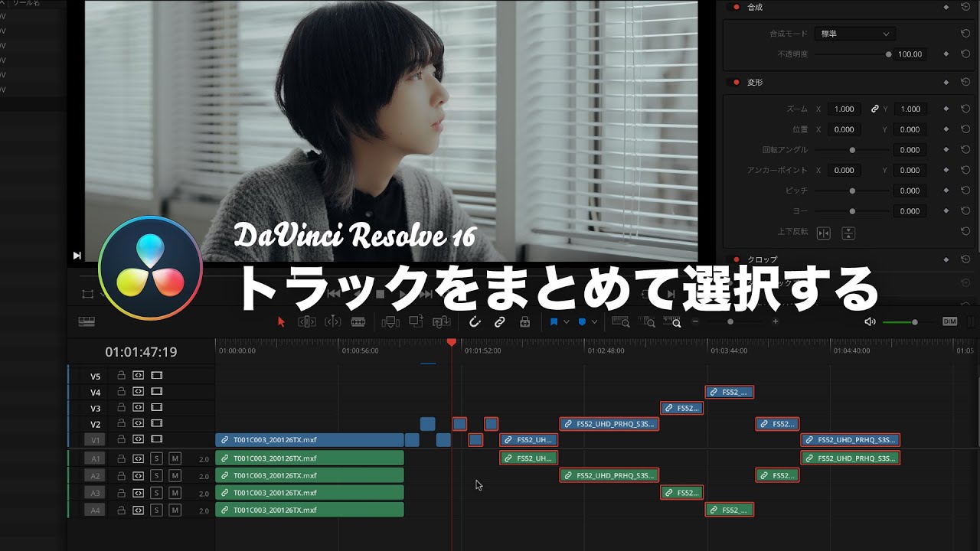Toggle the Position Lock padlock in toolbar
This screenshot has height=551, width=980.
click(524, 322)
